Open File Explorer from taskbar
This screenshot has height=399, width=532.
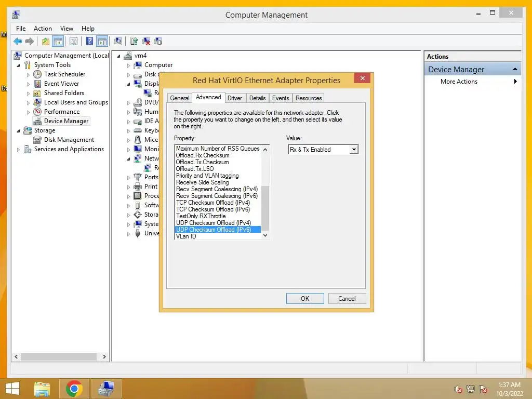click(42, 389)
